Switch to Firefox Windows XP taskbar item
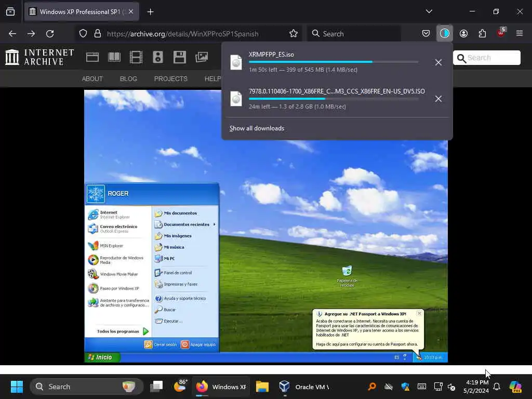 (221, 387)
